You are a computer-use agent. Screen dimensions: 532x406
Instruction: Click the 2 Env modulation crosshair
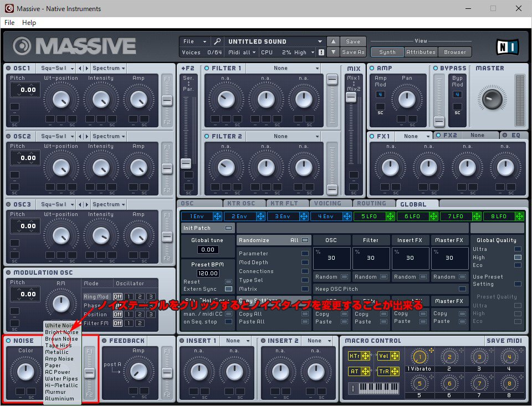pos(260,217)
